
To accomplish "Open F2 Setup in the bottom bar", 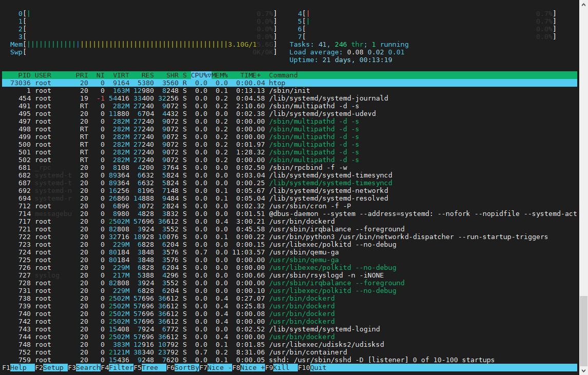I will 52,368.
